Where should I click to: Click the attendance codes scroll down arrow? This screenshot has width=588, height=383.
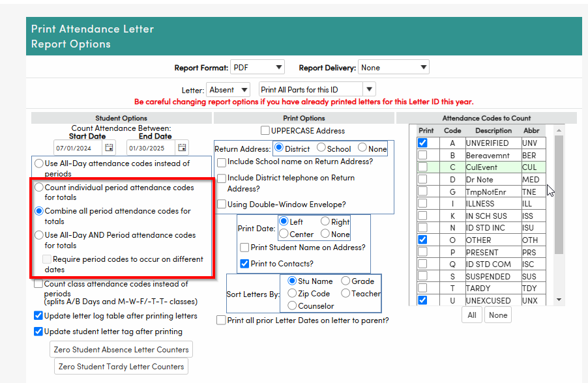tap(559, 300)
